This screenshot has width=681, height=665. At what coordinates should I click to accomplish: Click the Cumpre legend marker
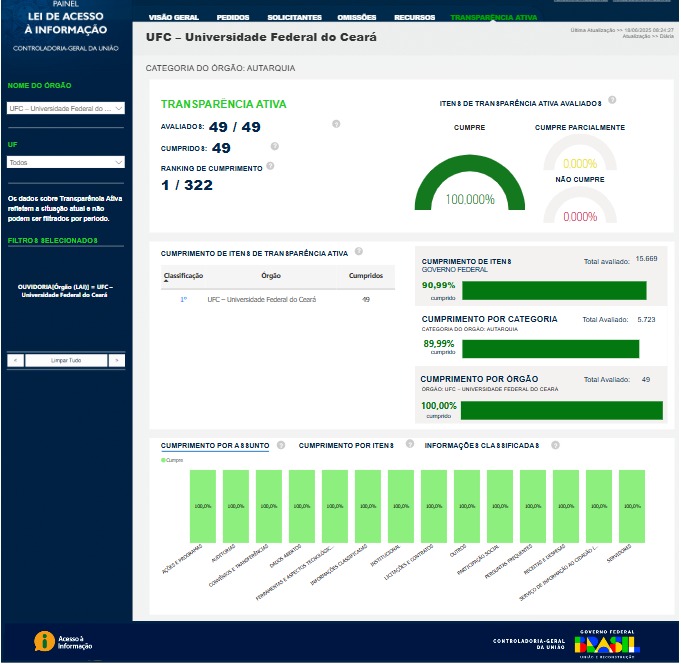coord(163,460)
